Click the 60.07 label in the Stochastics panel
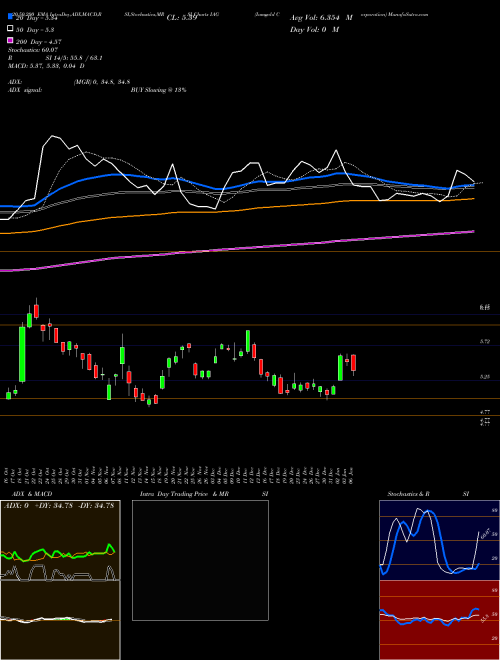This screenshot has width=500, height=660. 484,534
